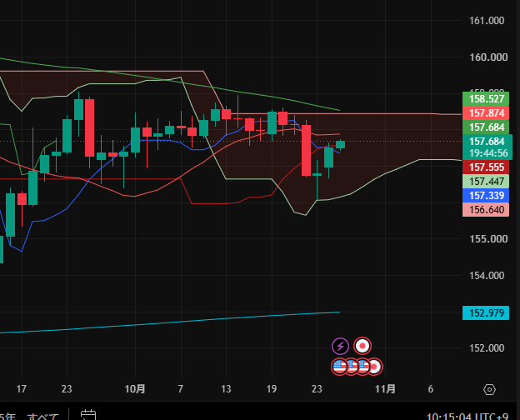This screenshot has width=520, height=420.
Task: Open the Japan flag event beside the lightning icon
Action: pyautogui.click(x=362, y=346)
